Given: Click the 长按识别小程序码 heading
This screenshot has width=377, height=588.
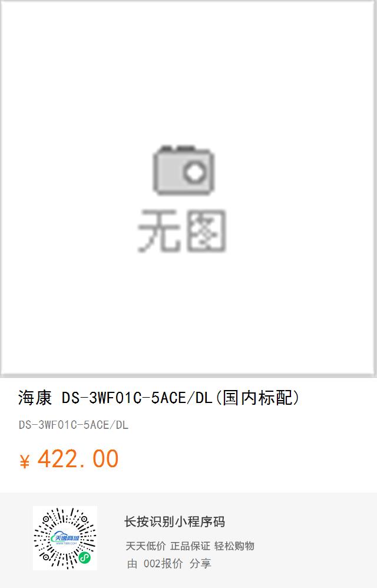Looking at the screenshot, I should pos(174,521).
